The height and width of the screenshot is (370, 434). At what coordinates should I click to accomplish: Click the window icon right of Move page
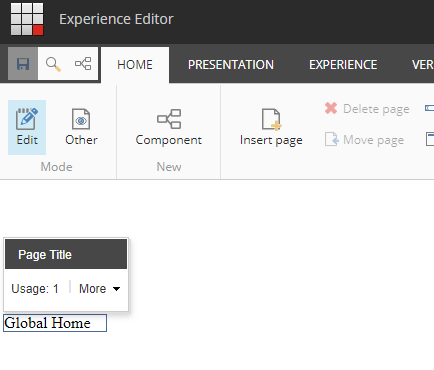(x=430, y=139)
